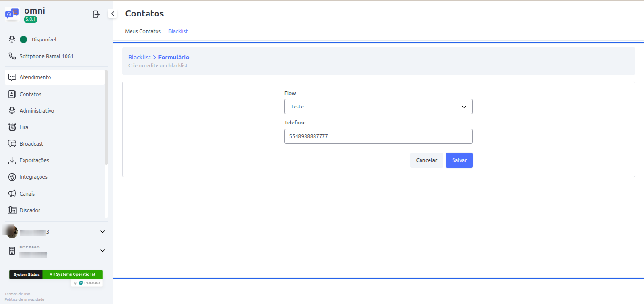Click the Canais megaphone icon
Screen dimensions: 644x304
tap(12, 194)
